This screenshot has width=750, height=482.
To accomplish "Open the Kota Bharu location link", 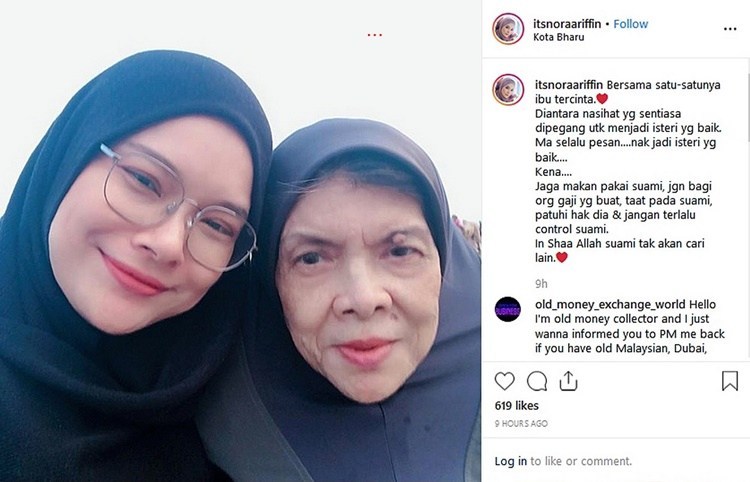I will 559,37.
